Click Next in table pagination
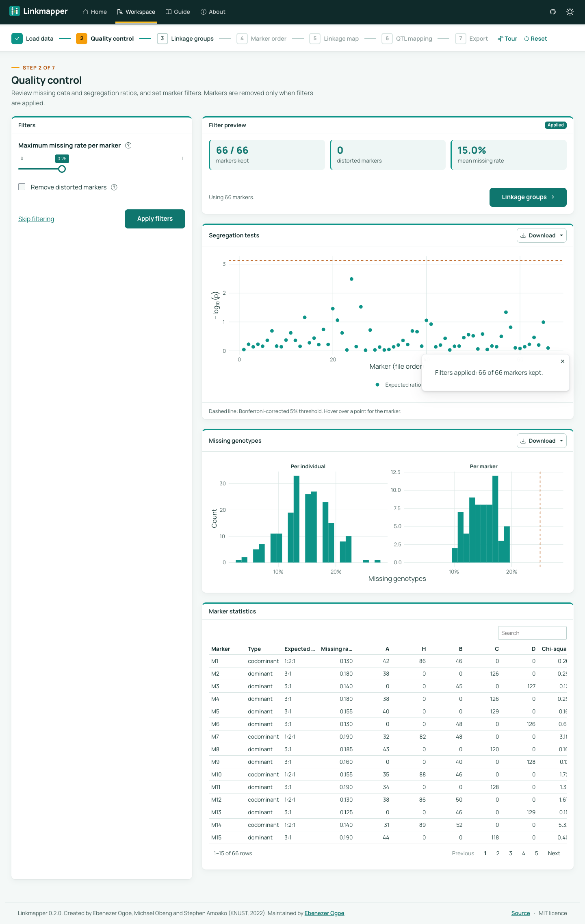Screen dimensions: 585x924 [x=554, y=853]
